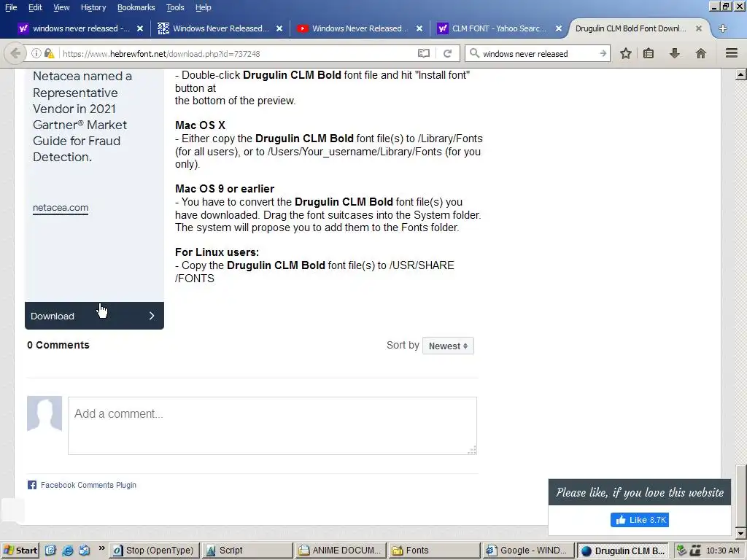747x560 pixels.
Task: Click the 10:30 AM clock
Action: 723,551
